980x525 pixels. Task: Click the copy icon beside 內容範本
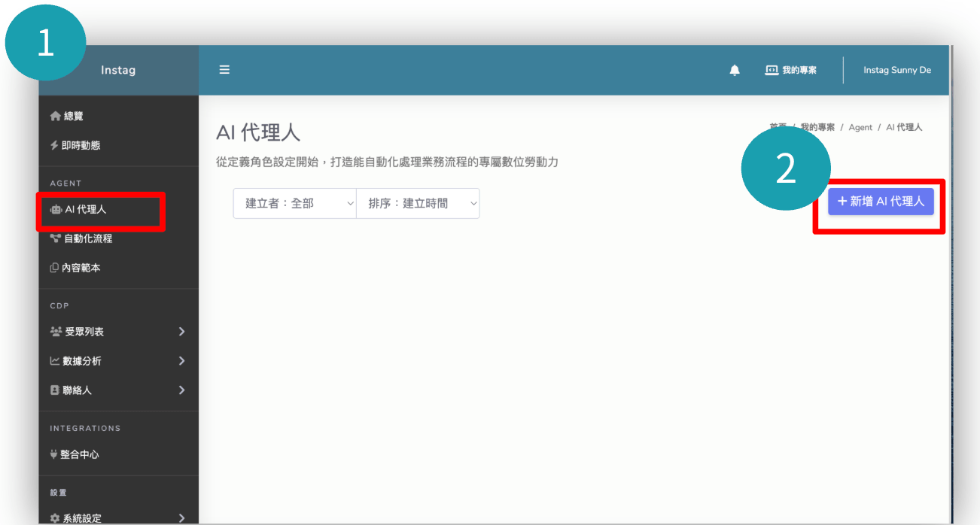pyautogui.click(x=54, y=268)
